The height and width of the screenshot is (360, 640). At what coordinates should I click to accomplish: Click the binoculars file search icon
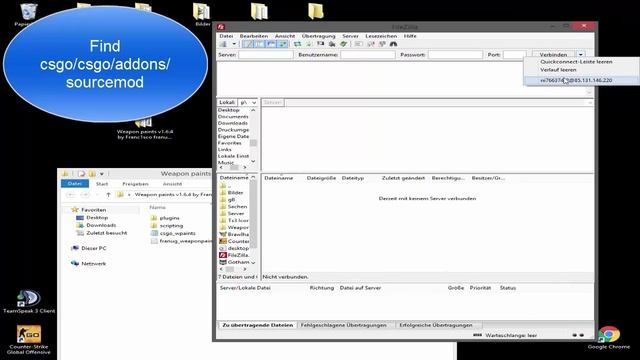[393, 44]
